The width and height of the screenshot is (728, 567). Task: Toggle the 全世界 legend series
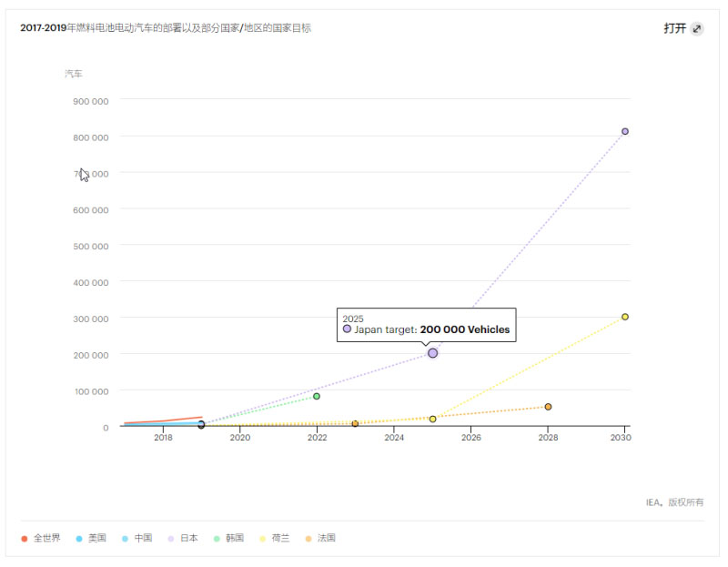[x=41, y=538]
